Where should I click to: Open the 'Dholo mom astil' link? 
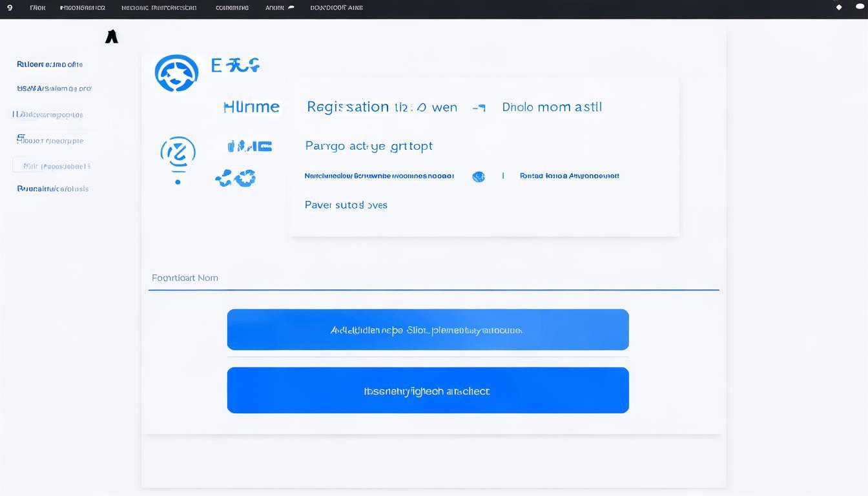[552, 107]
